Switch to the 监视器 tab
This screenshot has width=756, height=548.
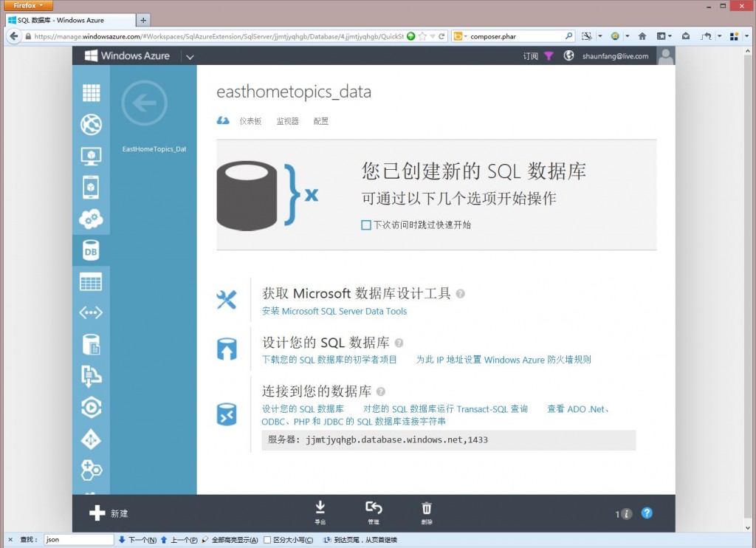(286, 121)
